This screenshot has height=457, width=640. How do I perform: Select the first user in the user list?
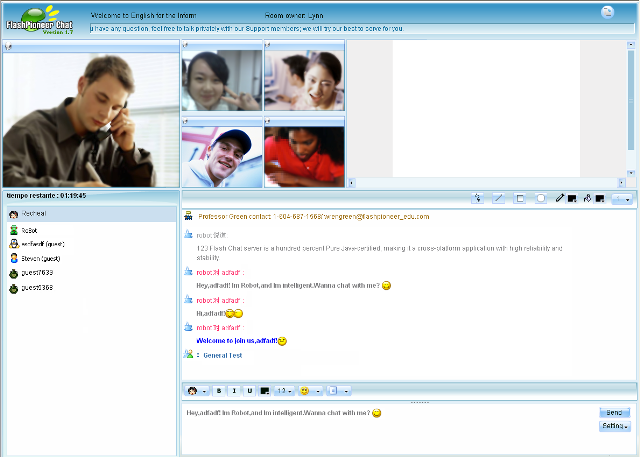click(91, 214)
